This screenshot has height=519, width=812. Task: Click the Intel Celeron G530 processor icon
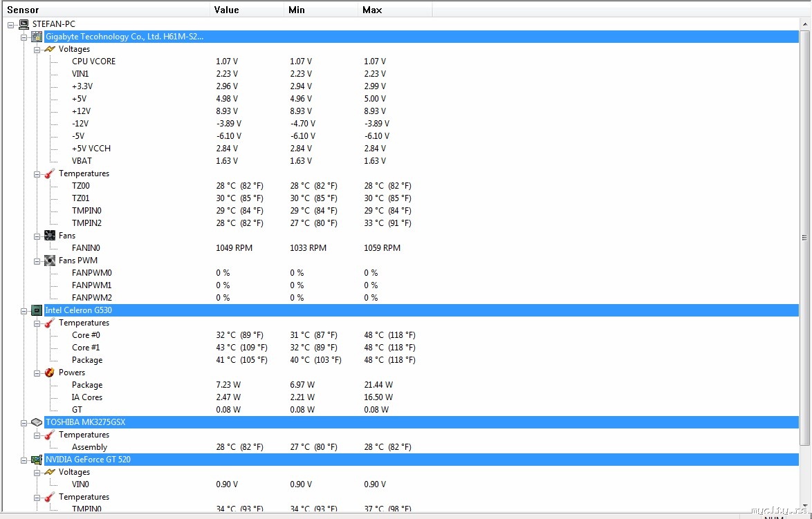pyautogui.click(x=37, y=310)
